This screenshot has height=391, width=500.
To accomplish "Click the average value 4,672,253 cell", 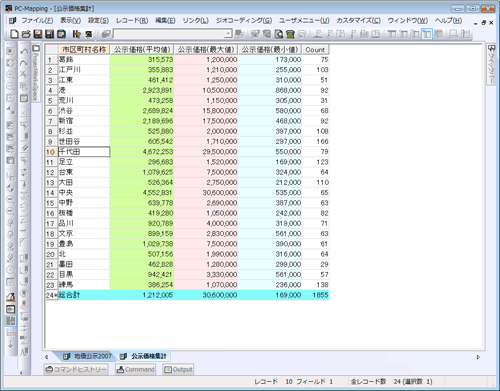I will click(142, 152).
